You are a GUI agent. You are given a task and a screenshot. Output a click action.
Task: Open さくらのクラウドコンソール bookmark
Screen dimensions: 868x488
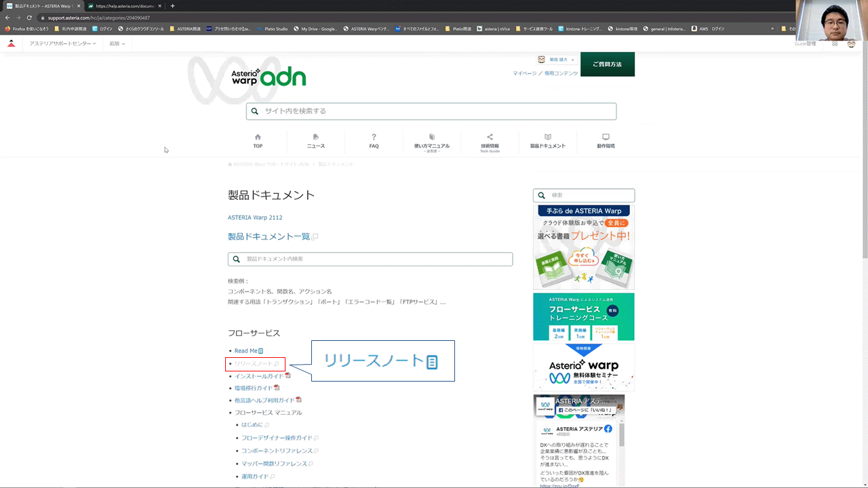point(141,28)
